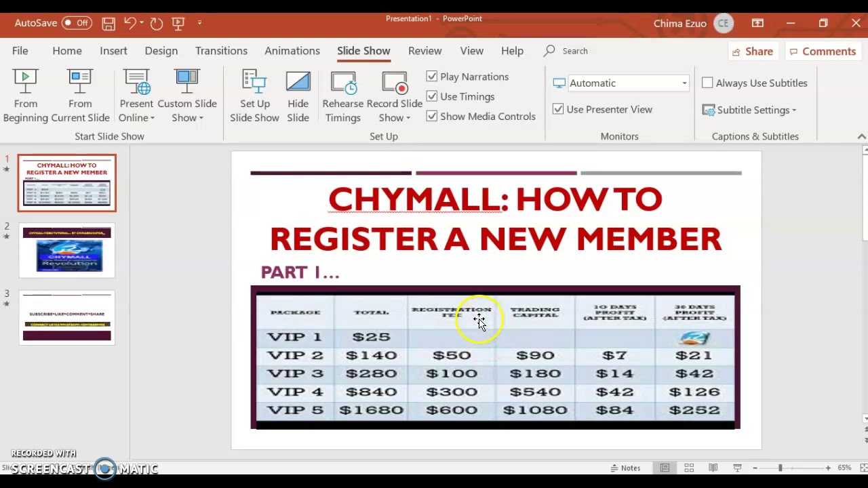This screenshot has height=488, width=868.
Task: Select slide 3 thumbnail
Action: coord(67,318)
